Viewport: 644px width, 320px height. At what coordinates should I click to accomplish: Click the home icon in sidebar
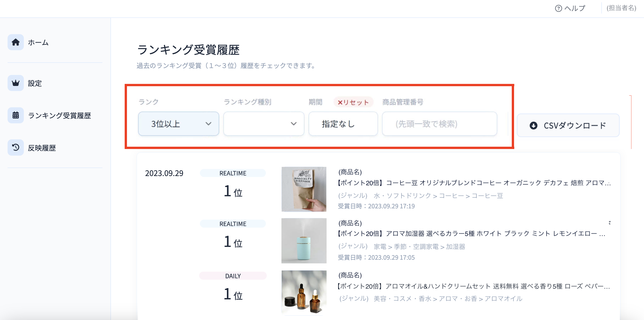coord(16,42)
